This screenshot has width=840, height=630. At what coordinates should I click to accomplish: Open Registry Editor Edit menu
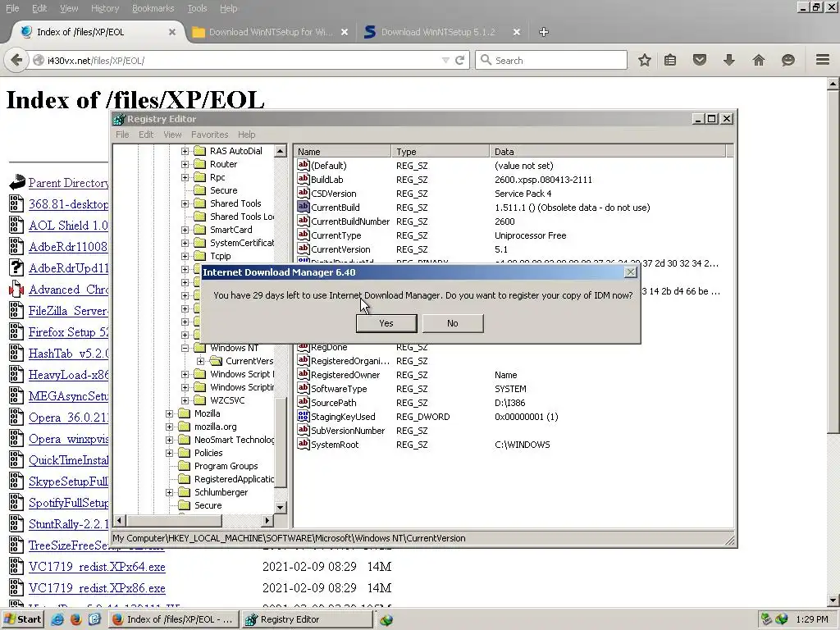tap(146, 135)
